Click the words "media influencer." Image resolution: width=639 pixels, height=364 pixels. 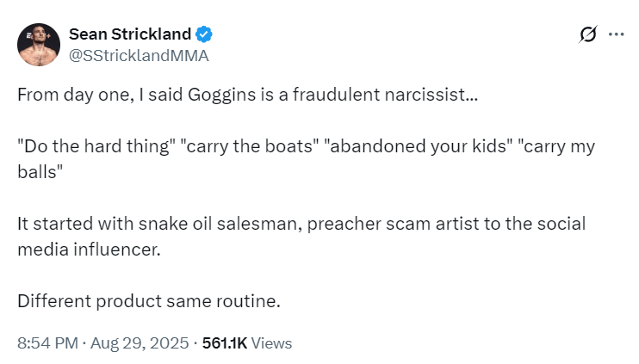[x=89, y=250]
